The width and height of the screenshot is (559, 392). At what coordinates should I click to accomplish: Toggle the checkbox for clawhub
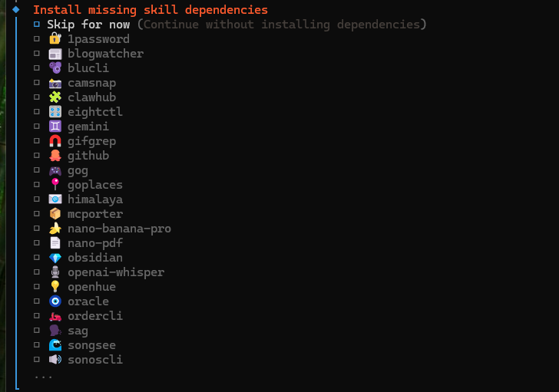pyautogui.click(x=36, y=97)
